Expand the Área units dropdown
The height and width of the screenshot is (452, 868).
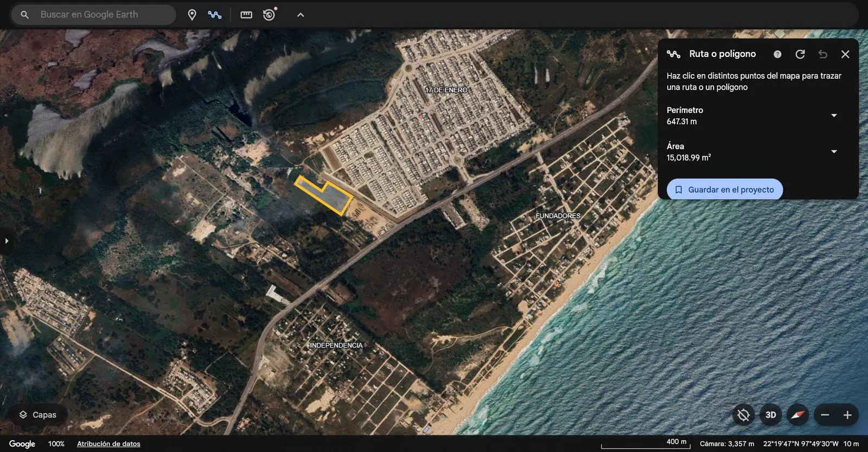pyautogui.click(x=834, y=152)
